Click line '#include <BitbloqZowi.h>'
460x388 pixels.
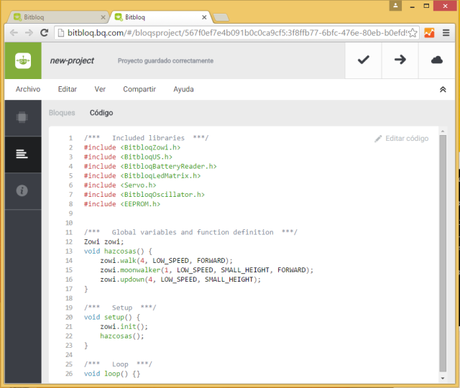[132, 147]
